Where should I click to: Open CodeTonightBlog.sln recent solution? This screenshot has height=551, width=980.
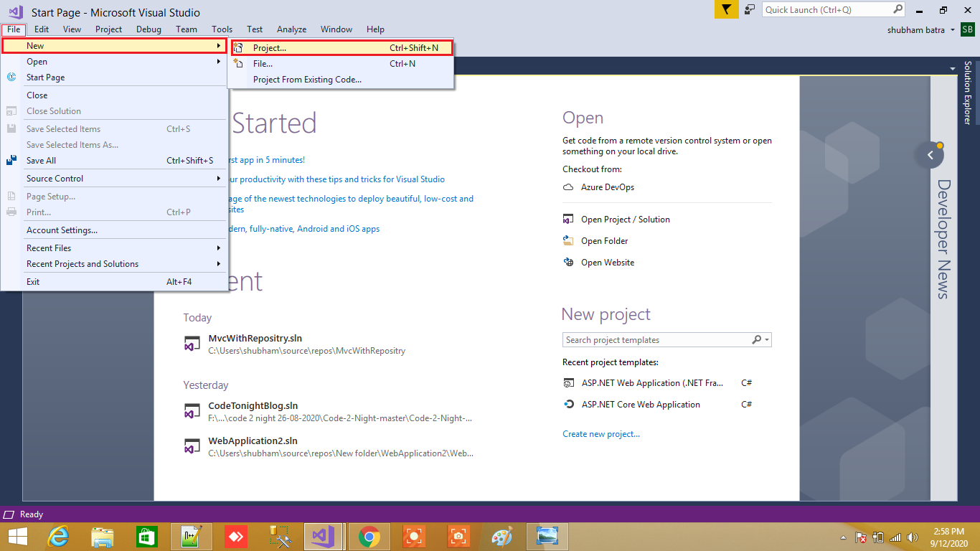(x=253, y=406)
